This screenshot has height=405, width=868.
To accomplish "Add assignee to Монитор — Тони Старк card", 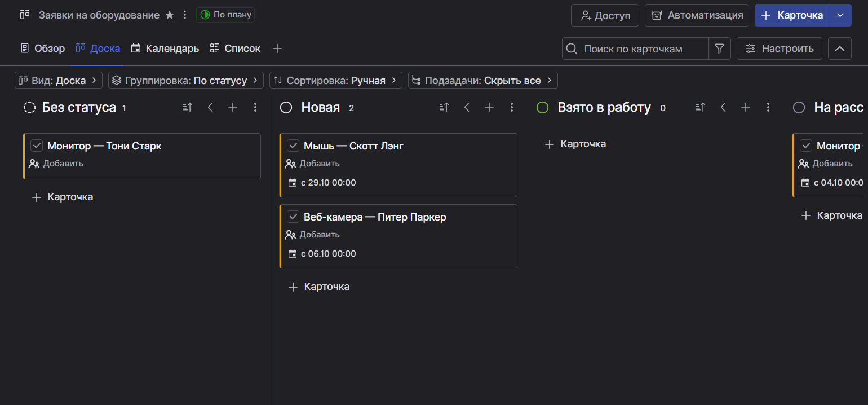I will [x=56, y=164].
